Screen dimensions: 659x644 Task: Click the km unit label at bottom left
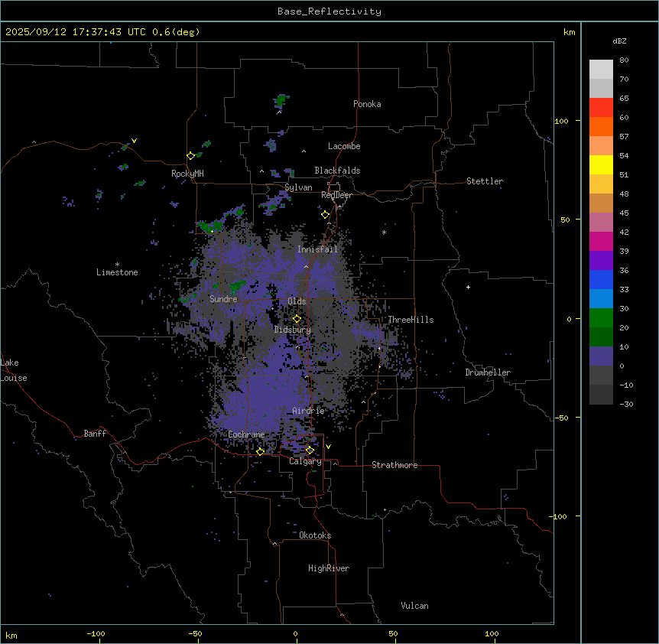coord(11,635)
